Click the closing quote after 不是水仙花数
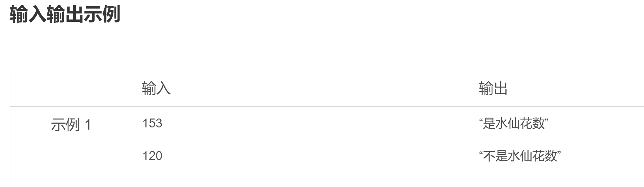The image size is (644, 187). pyautogui.click(x=559, y=152)
